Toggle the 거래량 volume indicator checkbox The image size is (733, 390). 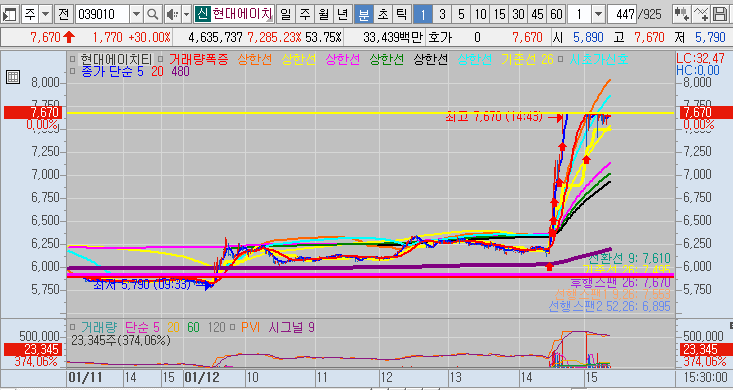[x=73, y=327]
